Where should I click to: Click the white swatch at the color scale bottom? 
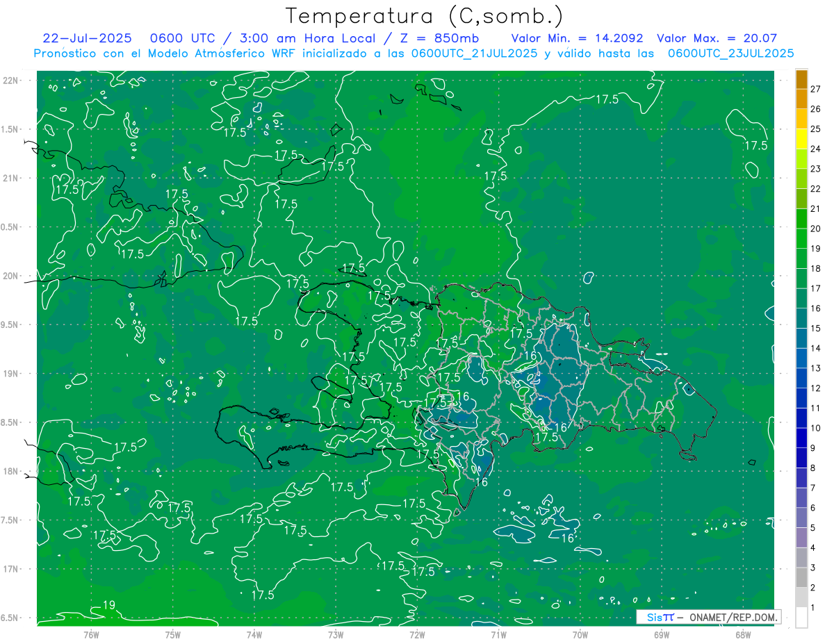click(802, 618)
